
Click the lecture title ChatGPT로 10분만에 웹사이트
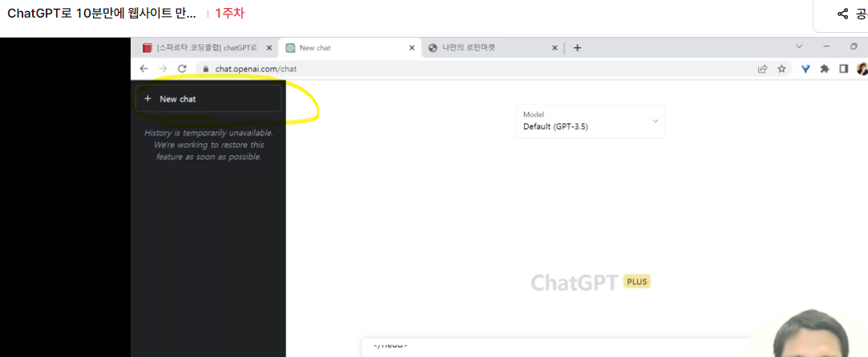pyautogui.click(x=101, y=14)
